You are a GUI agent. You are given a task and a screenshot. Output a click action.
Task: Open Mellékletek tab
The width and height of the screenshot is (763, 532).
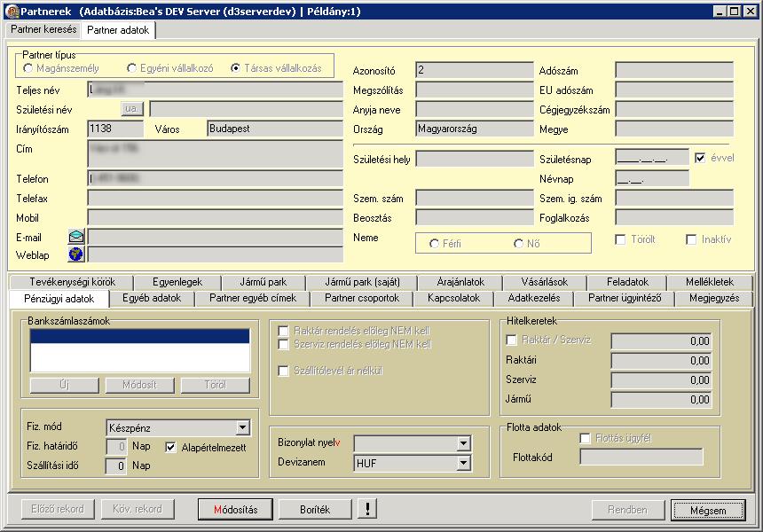pos(710,282)
